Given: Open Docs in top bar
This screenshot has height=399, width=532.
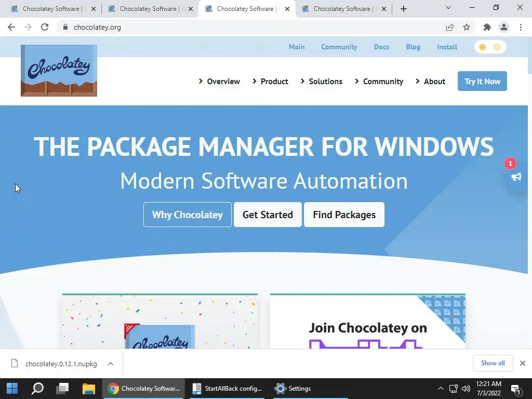Looking at the screenshot, I should pos(381,47).
